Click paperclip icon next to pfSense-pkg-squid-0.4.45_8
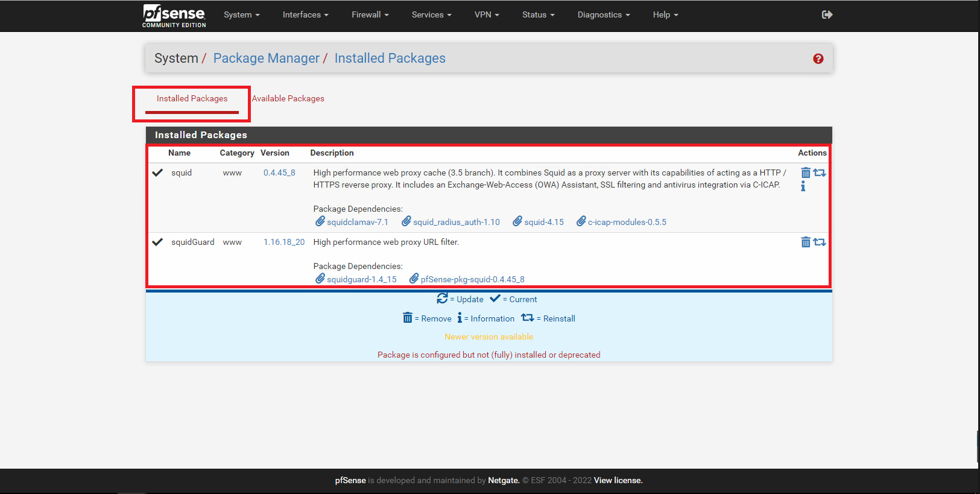The width and height of the screenshot is (980, 494). [414, 279]
